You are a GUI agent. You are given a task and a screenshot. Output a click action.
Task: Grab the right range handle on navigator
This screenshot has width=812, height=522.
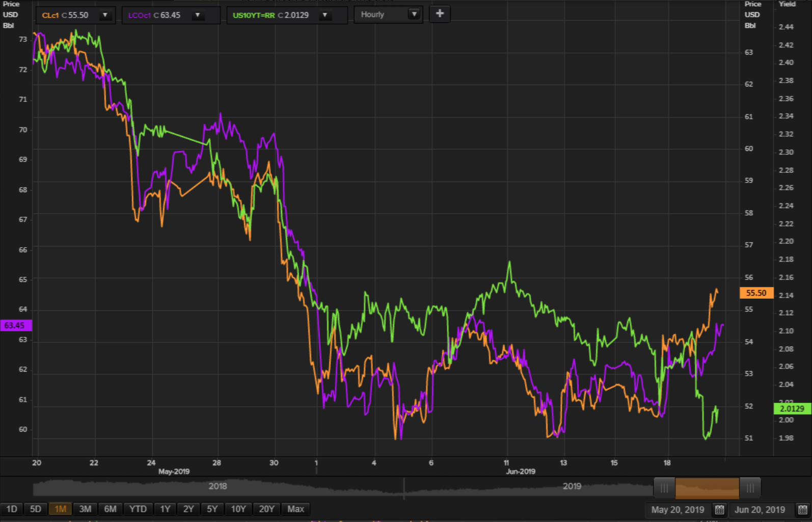click(x=750, y=488)
